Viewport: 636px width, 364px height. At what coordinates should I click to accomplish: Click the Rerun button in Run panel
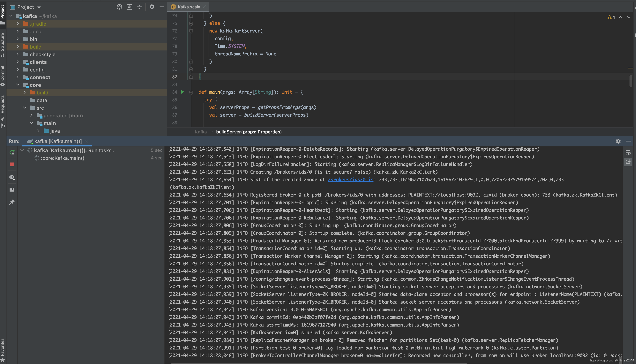[x=12, y=152]
